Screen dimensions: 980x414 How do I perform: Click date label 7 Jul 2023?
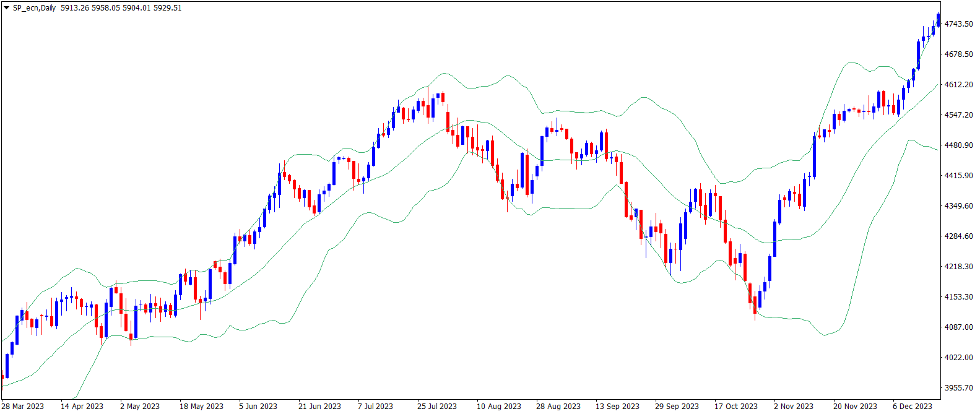[375, 407]
